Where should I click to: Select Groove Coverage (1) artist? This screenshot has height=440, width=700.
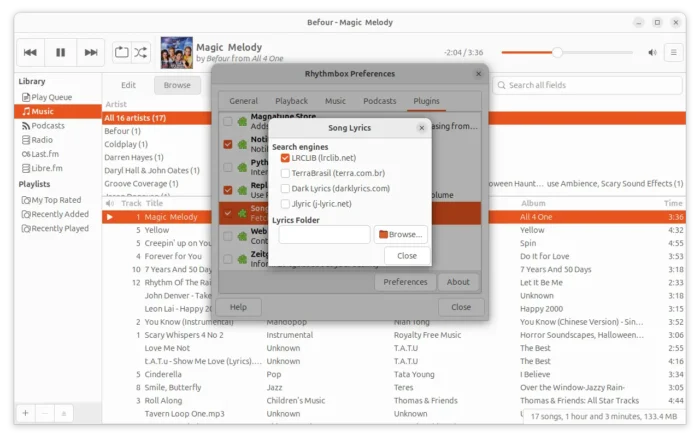click(141, 184)
